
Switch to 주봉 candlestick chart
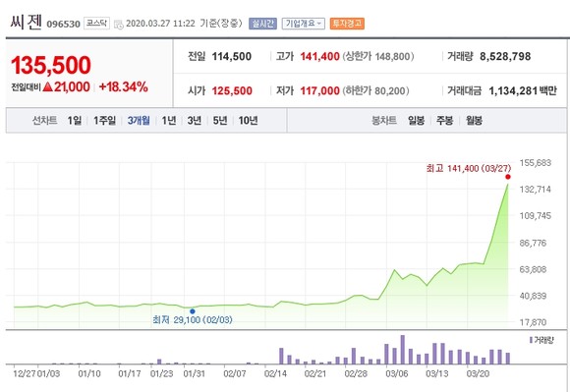[x=445, y=120]
